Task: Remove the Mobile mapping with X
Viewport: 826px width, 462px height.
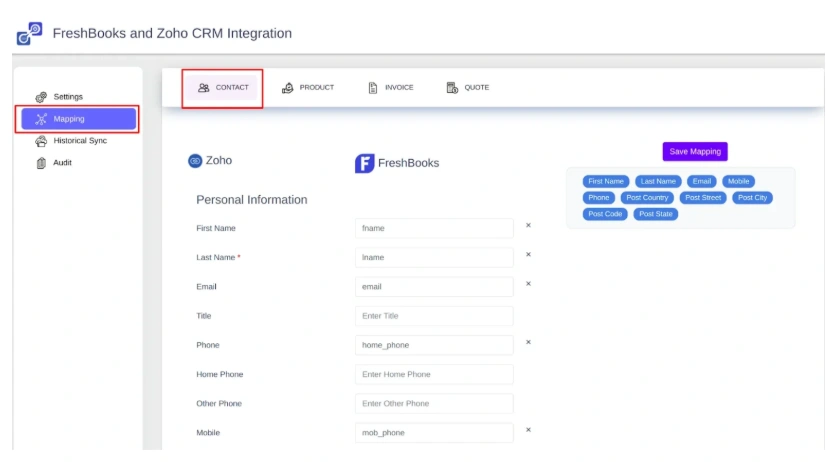Action: click(x=528, y=430)
